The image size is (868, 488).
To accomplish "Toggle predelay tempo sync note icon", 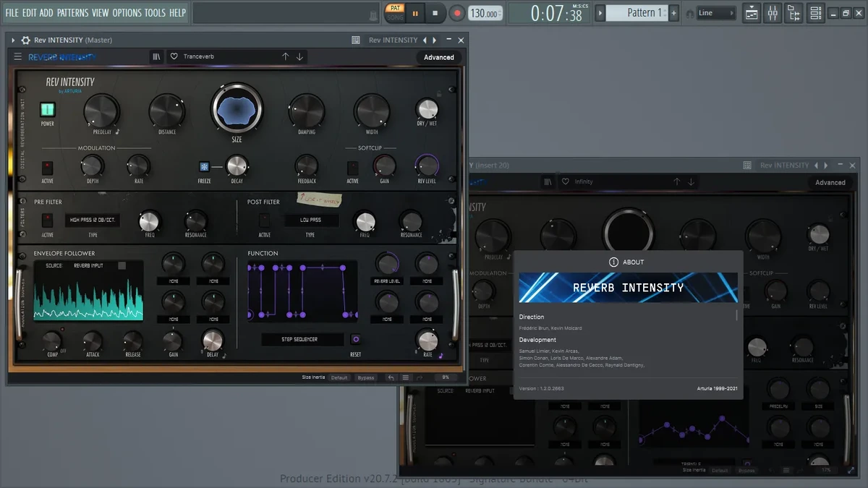I will pyautogui.click(x=117, y=132).
